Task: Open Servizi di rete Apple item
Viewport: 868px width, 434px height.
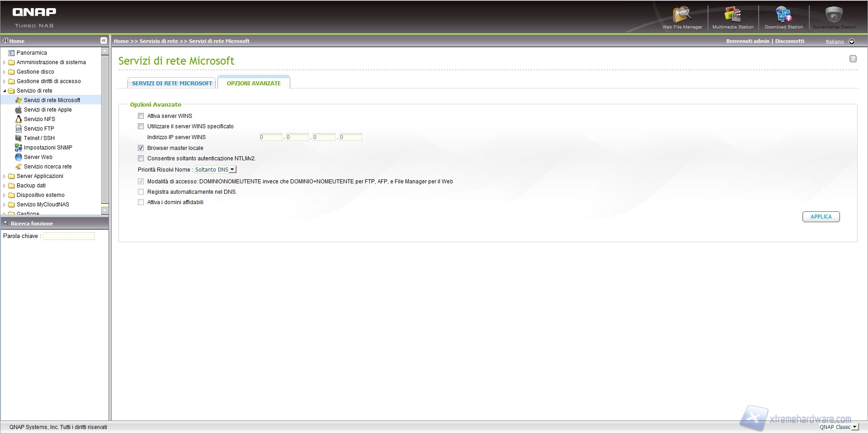Action: [47, 110]
